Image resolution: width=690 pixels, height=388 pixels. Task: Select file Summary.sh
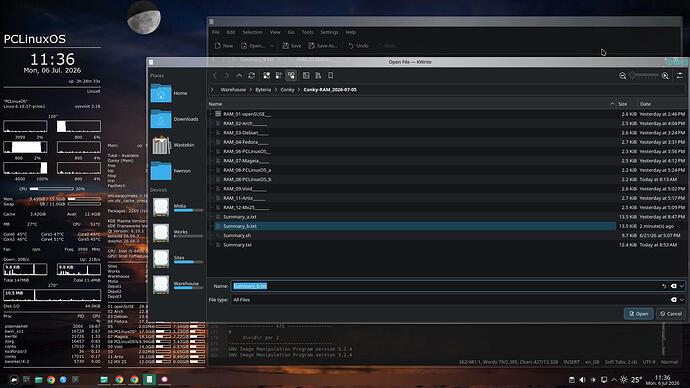(x=237, y=236)
